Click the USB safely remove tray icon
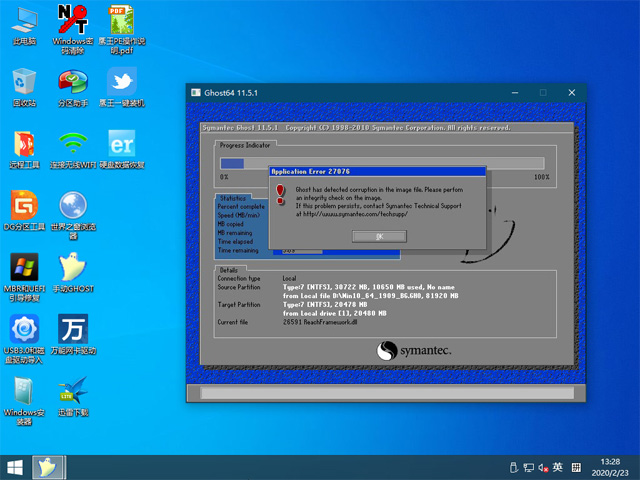This screenshot has height=480, width=640. tap(514, 468)
